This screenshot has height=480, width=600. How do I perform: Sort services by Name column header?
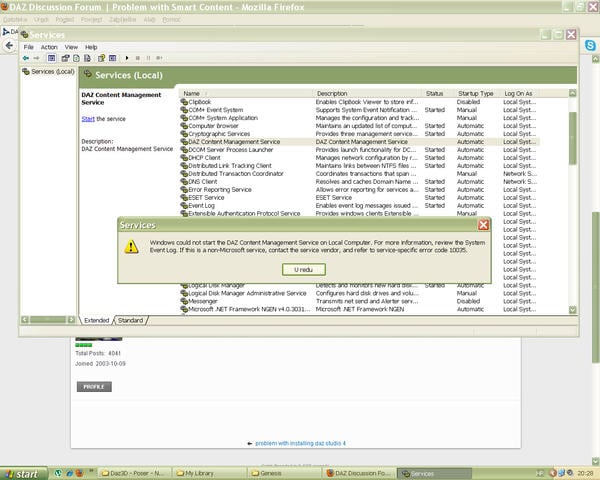click(245, 93)
